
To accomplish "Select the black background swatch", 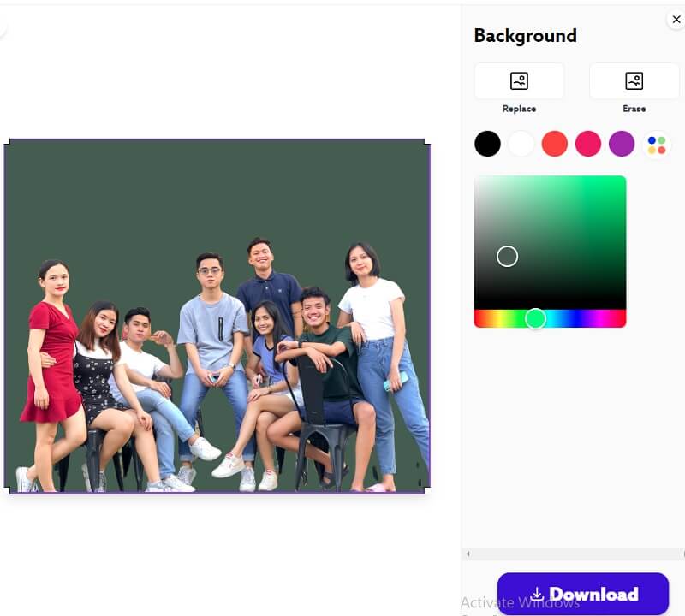I will pos(487,144).
